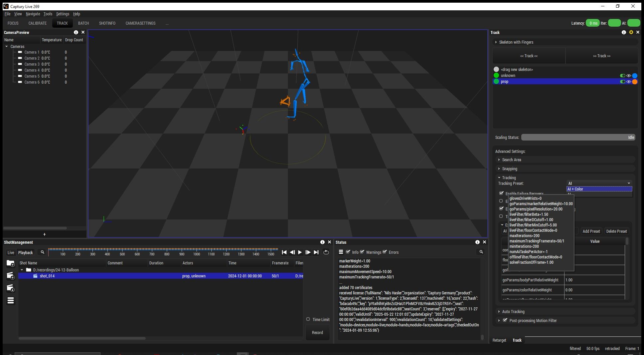
Task: Toggle tracking switch for prop actor
Action: 622,82
